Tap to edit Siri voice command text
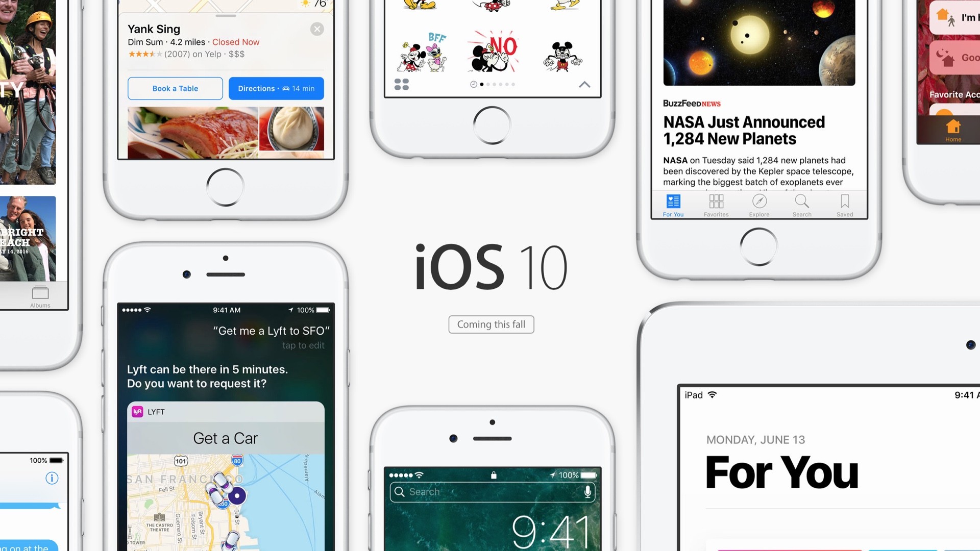Viewport: 980px width, 551px height. click(304, 345)
